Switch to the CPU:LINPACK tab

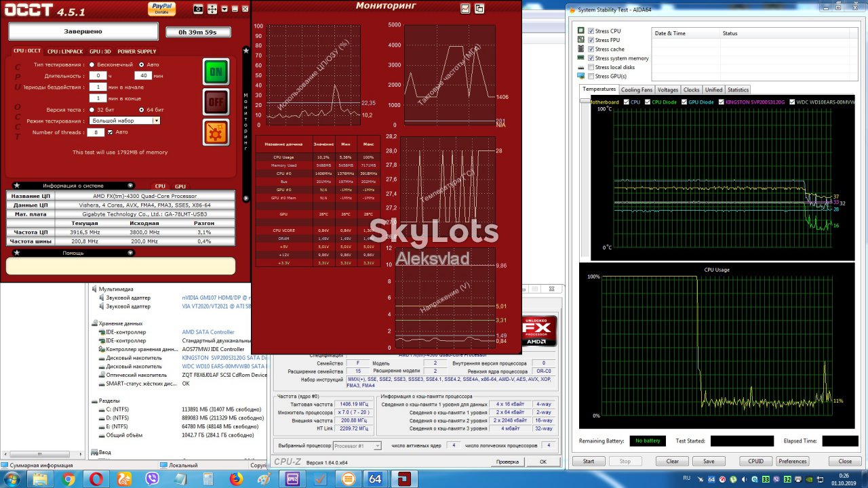pyautogui.click(x=65, y=52)
